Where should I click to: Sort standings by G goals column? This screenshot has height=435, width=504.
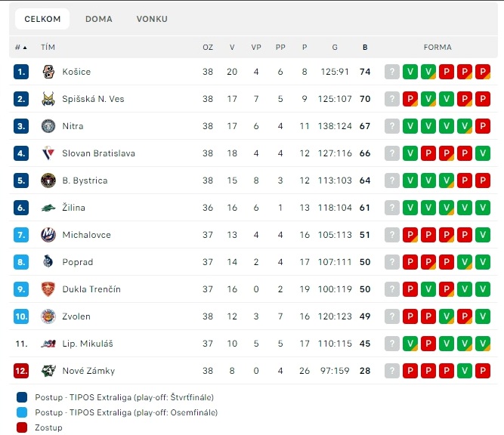pyautogui.click(x=335, y=48)
